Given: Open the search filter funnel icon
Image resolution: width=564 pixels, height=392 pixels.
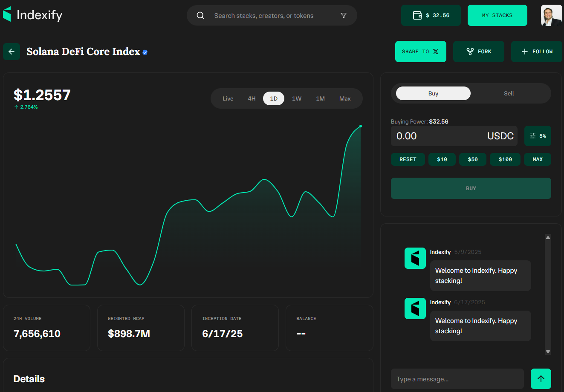Looking at the screenshot, I should [344, 16].
